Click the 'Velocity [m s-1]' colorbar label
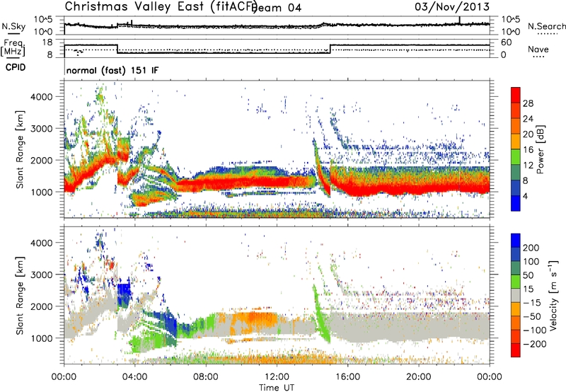Screen dimensions: 566x392 553,295
